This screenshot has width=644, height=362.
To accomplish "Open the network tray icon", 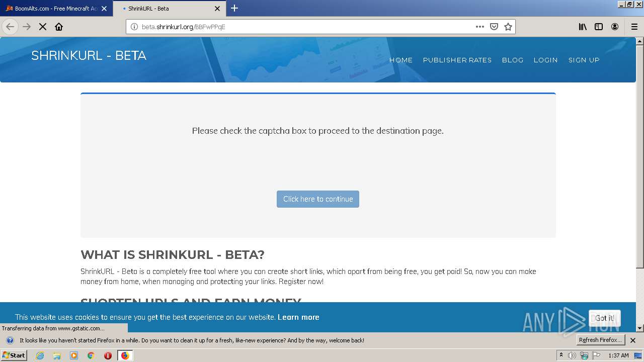I will tap(584, 355).
